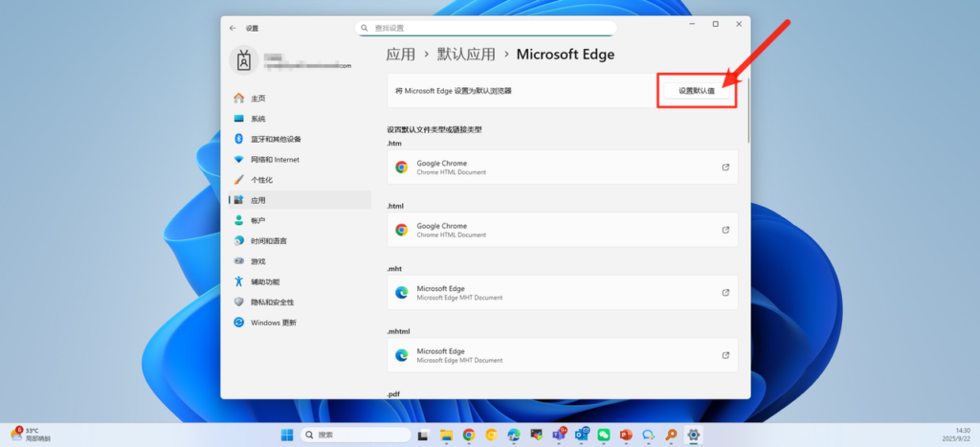Open PowerPoint from the taskbar
This screenshot has width=980, height=447.
627,435
